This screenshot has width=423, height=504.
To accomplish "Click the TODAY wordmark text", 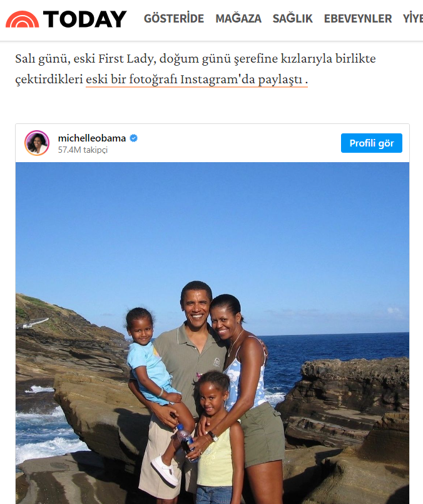I will tap(85, 19).
